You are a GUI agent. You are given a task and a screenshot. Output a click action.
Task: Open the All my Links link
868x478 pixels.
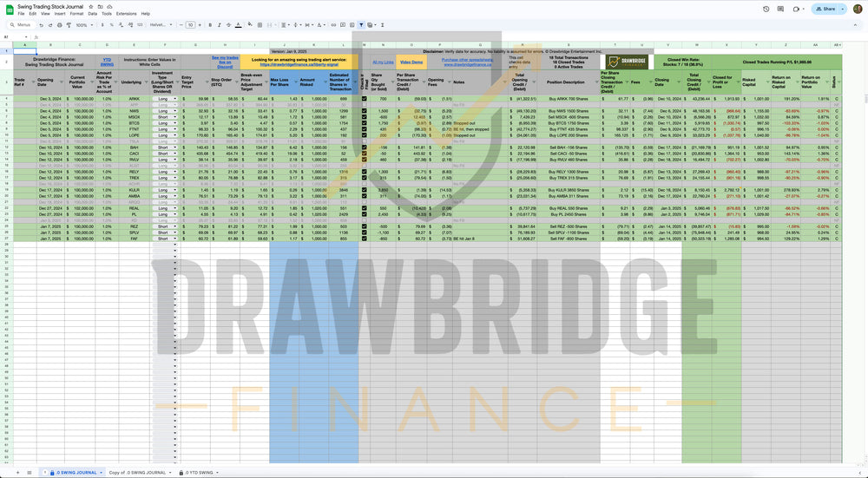point(383,62)
